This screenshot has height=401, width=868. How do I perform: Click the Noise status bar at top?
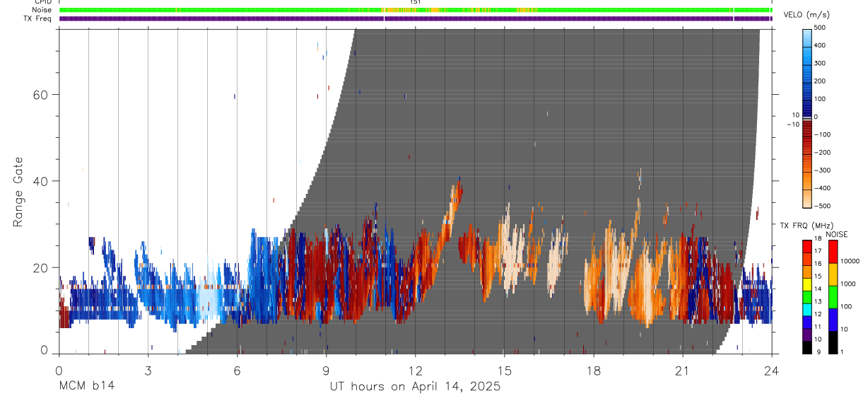[x=416, y=10]
